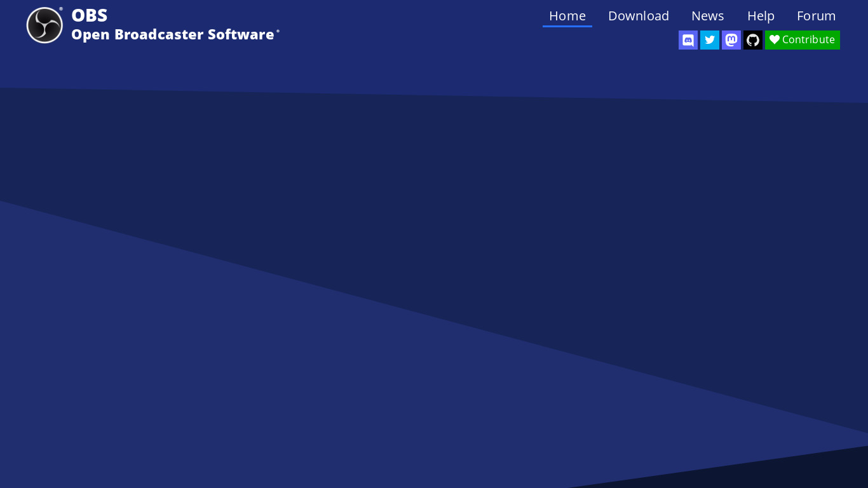Open the News section

708,16
